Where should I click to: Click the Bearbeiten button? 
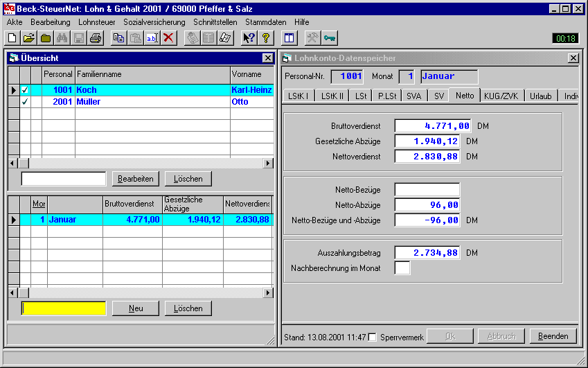pos(135,179)
